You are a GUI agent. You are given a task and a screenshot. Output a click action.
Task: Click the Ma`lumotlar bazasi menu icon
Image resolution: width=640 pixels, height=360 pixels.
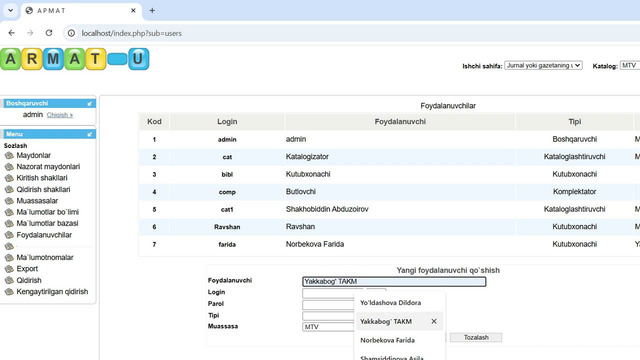coord(9,223)
